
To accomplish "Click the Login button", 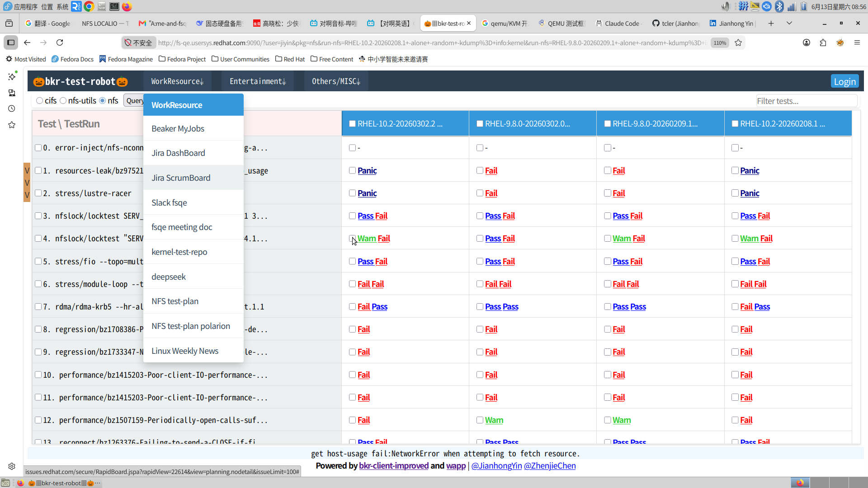I will 844,81.
